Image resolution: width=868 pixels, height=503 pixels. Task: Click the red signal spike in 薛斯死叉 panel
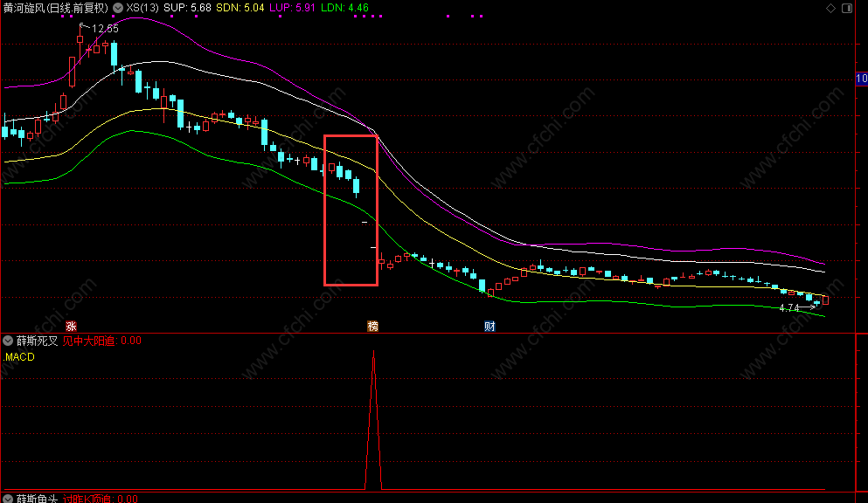click(x=373, y=420)
